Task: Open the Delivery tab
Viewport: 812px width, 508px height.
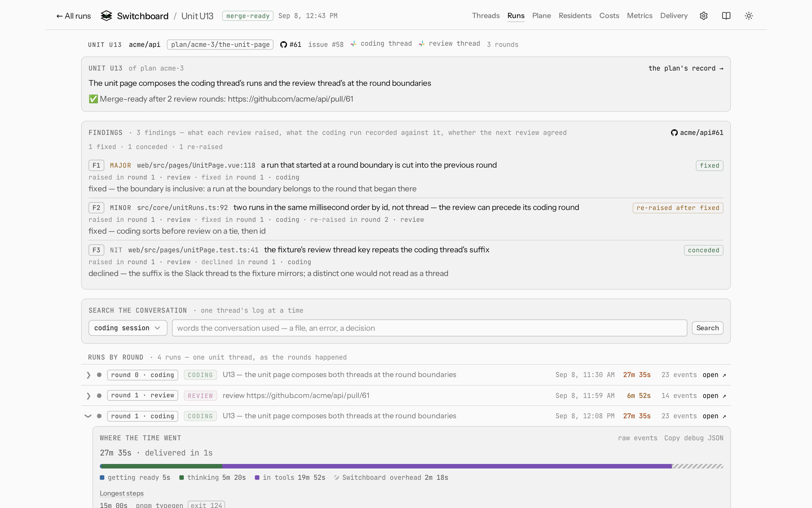Action: [x=674, y=16]
